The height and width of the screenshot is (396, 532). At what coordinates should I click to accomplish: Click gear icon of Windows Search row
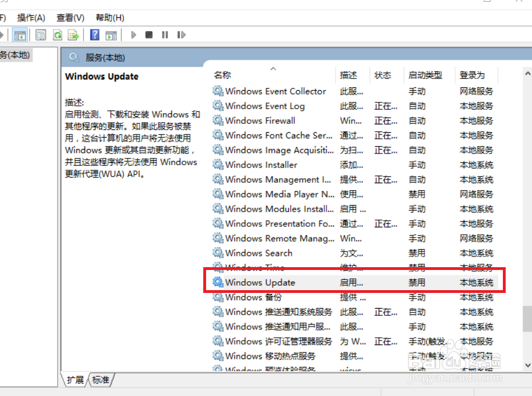coord(218,253)
